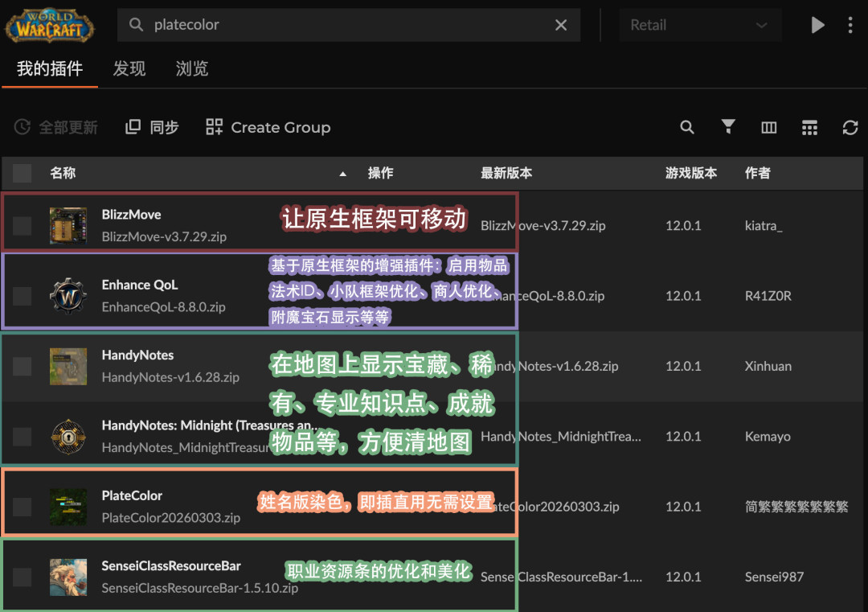
Task: Click game version 12.0.1 in PlateColor row
Action: 683,507
